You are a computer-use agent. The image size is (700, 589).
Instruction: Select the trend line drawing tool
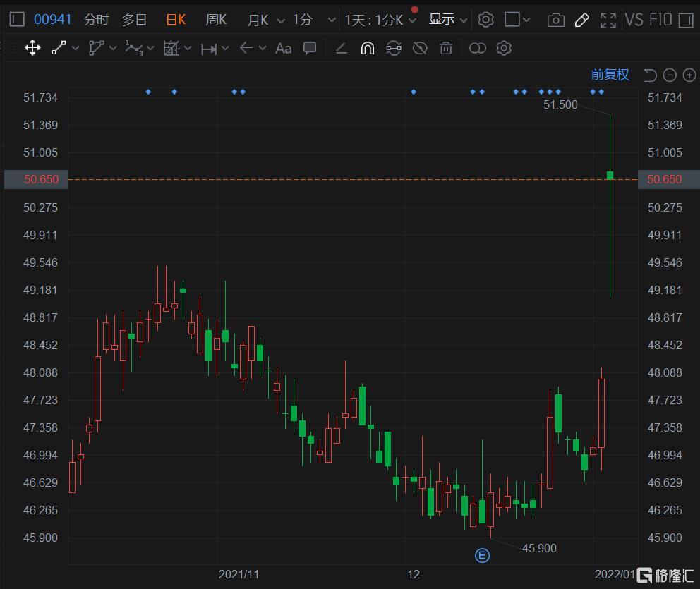pos(59,48)
